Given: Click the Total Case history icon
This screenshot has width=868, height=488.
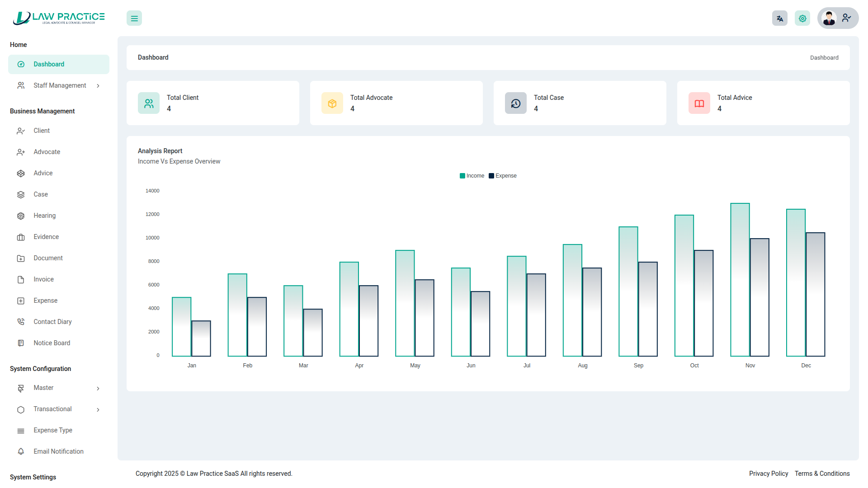Looking at the screenshot, I should pyautogui.click(x=516, y=103).
